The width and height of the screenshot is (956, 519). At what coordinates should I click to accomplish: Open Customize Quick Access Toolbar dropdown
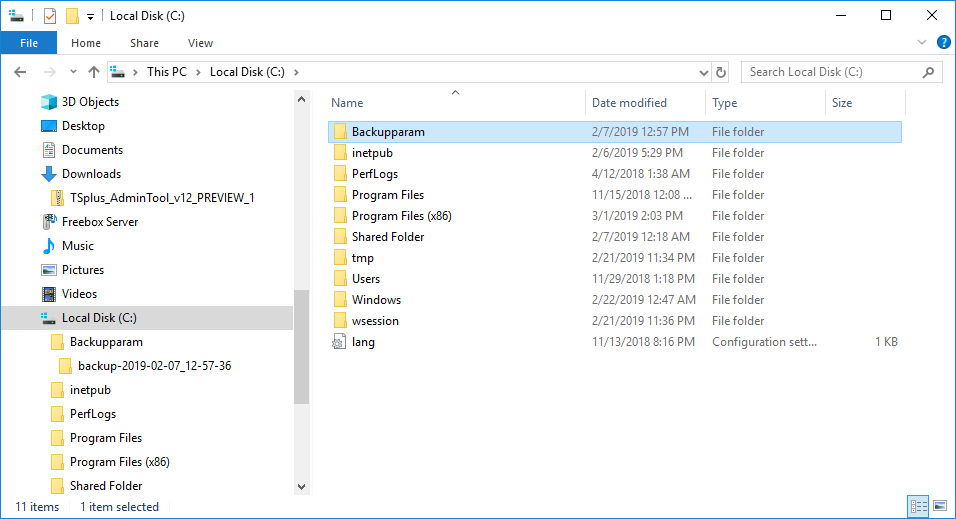tap(90, 17)
